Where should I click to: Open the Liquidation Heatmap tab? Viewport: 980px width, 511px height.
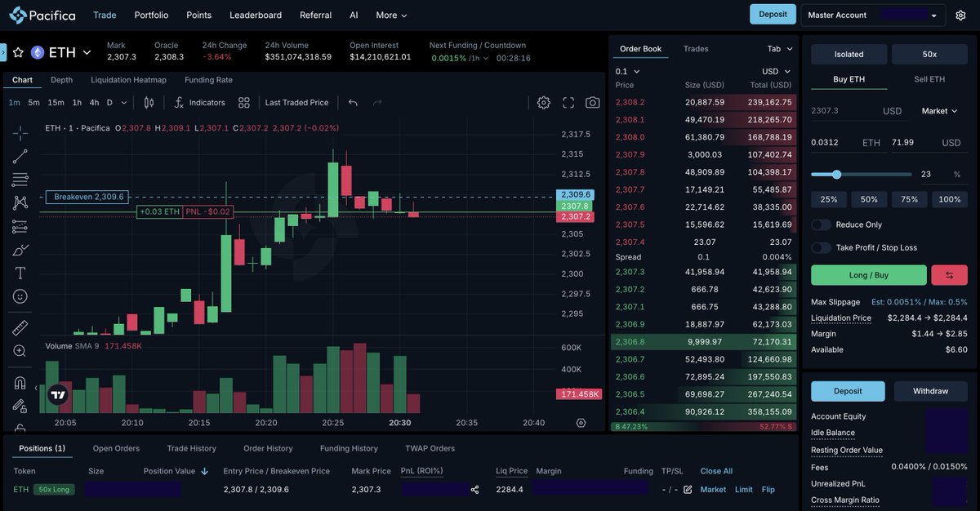pyautogui.click(x=128, y=80)
